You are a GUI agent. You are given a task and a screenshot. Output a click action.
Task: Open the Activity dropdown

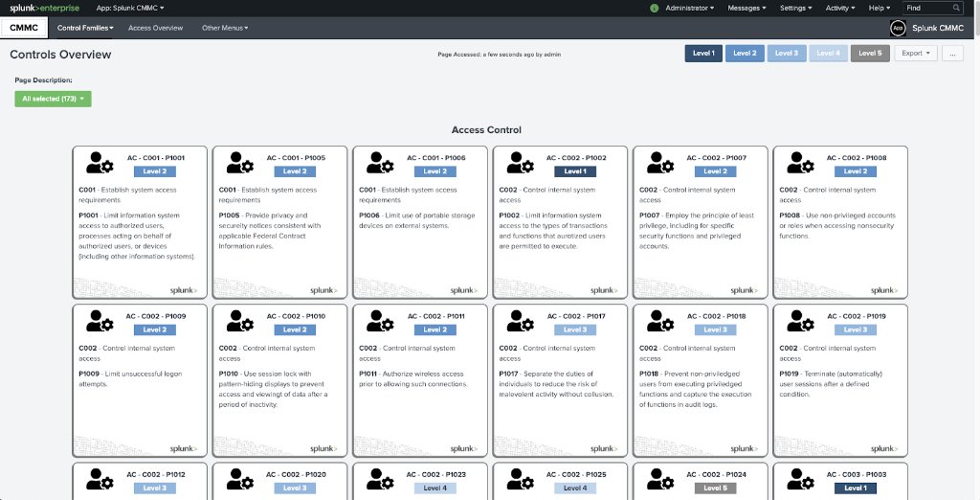pyautogui.click(x=840, y=8)
